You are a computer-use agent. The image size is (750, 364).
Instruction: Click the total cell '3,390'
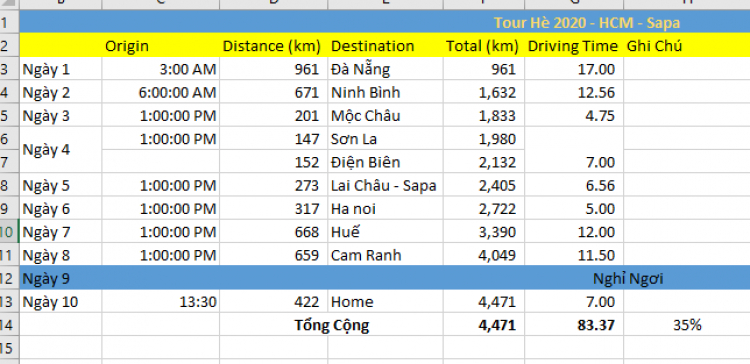point(484,232)
